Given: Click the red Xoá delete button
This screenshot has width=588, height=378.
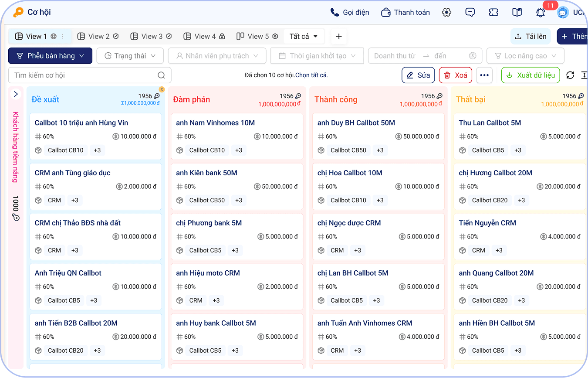Looking at the screenshot, I should (456, 75).
